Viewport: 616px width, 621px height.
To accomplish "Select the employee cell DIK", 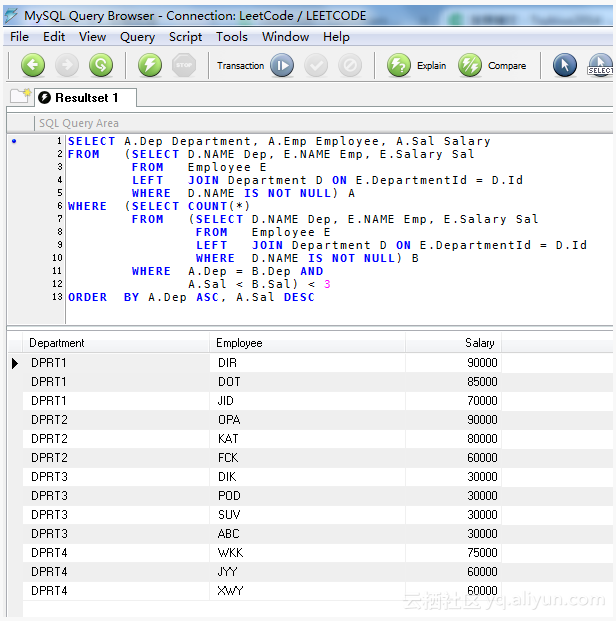I will 307,477.
